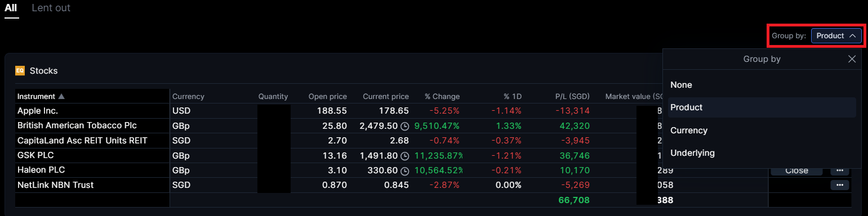The image size is (868, 216).
Task: Switch to the Lent out tab
Action: pyautogui.click(x=51, y=8)
